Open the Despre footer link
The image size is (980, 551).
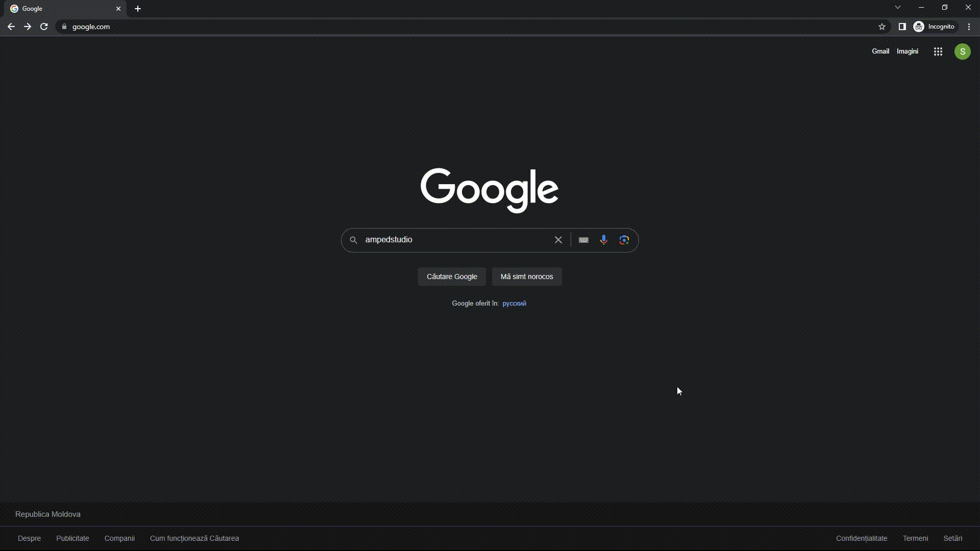point(29,538)
